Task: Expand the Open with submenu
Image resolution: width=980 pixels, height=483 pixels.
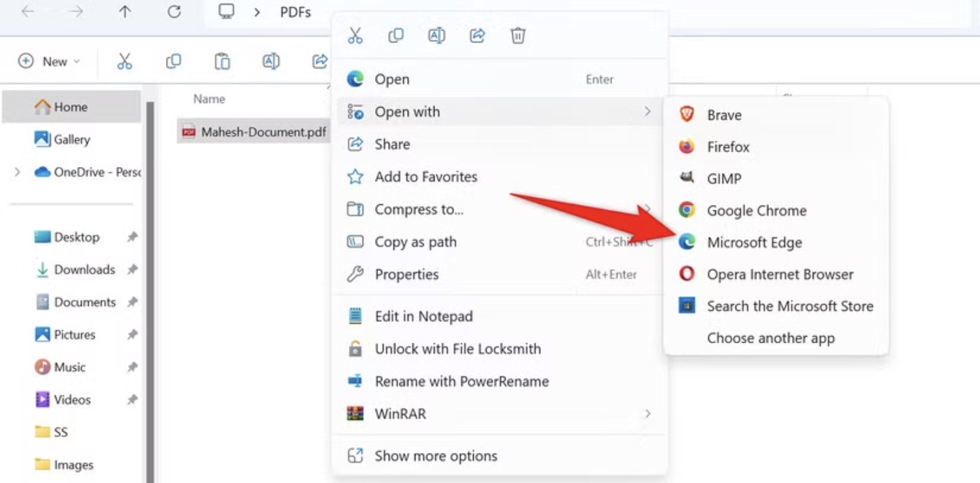Action: tap(499, 112)
